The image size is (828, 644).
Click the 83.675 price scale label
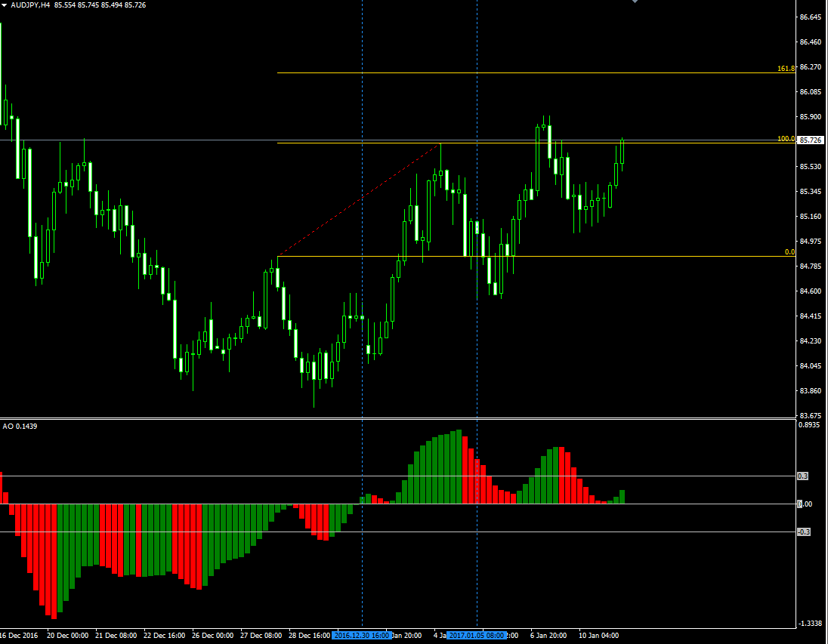(x=811, y=416)
